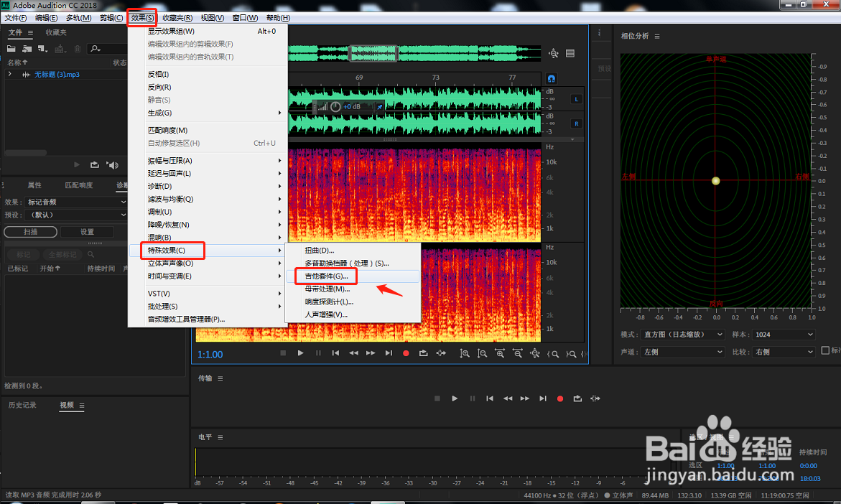Click the 1:1.00 timecode display

click(x=210, y=355)
